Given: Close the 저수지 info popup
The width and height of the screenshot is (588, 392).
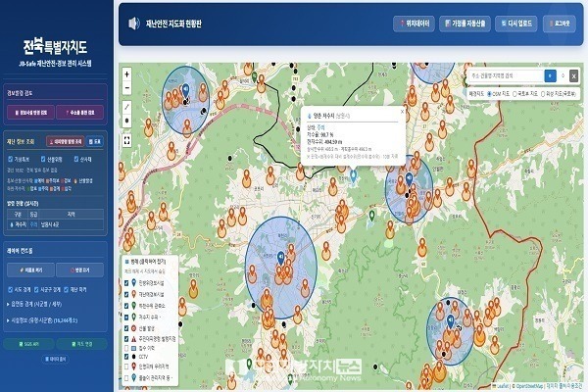Looking at the screenshot, I should point(402,111).
